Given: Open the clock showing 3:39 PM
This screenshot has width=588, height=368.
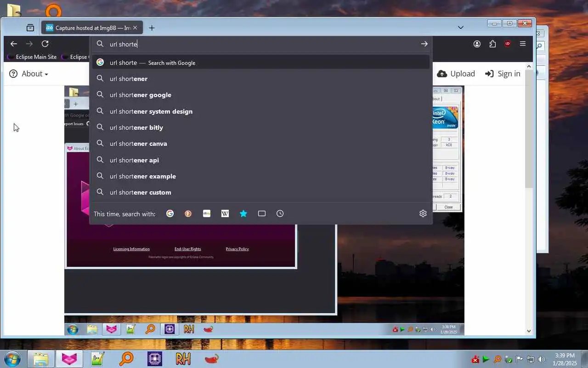Looking at the screenshot, I should click(565, 359).
